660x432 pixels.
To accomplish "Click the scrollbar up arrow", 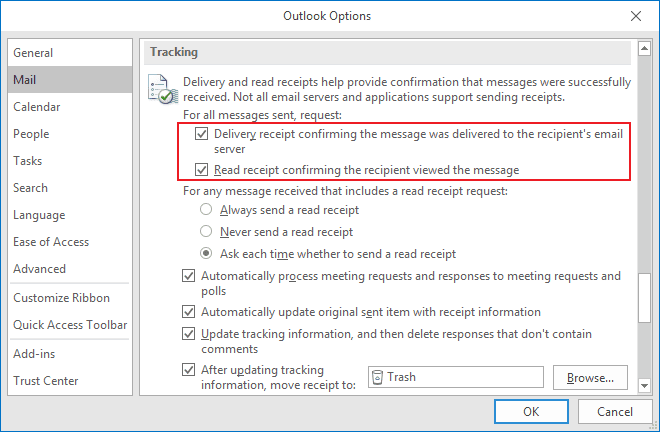I will click(644, 49).
